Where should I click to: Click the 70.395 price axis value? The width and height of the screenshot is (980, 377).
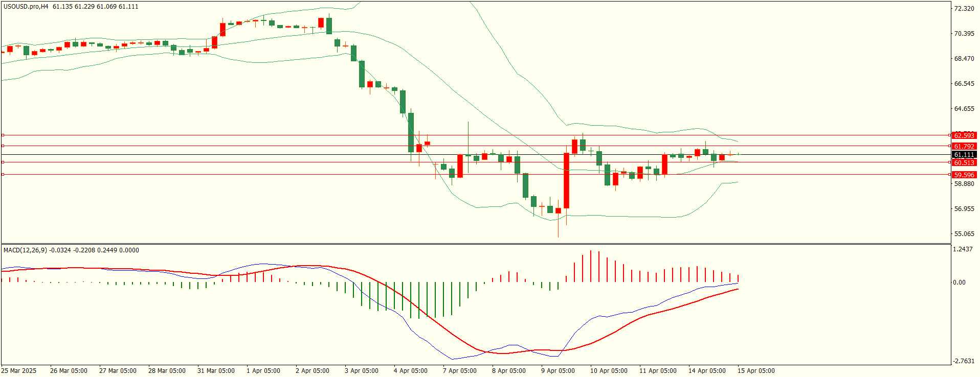pos(964,33)
